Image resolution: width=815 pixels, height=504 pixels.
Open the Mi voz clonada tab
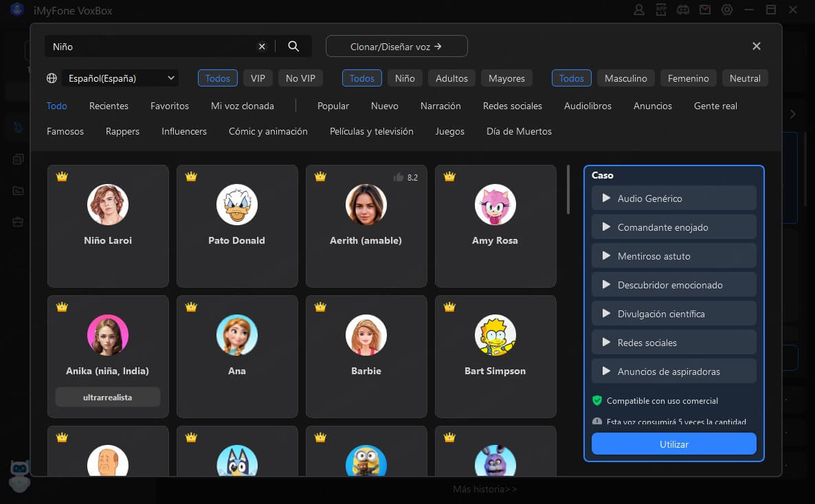[242, 106]
